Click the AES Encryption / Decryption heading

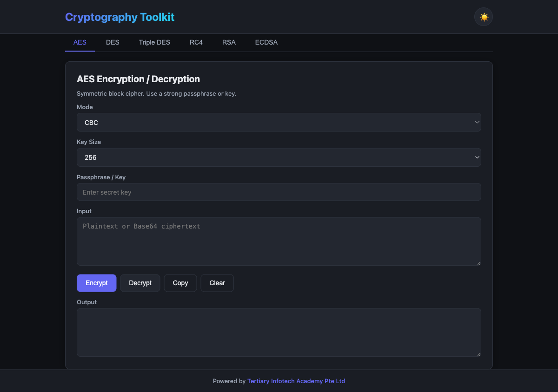coord(138,79)
